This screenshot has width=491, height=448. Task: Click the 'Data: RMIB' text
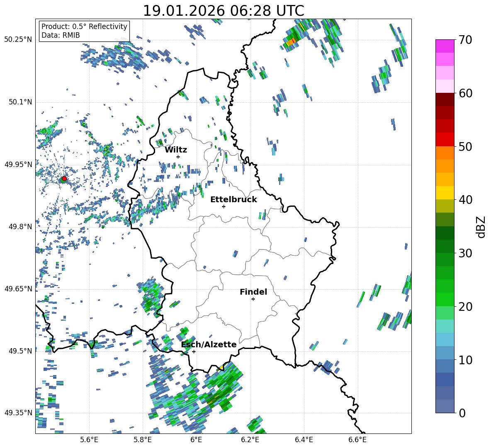61,35
